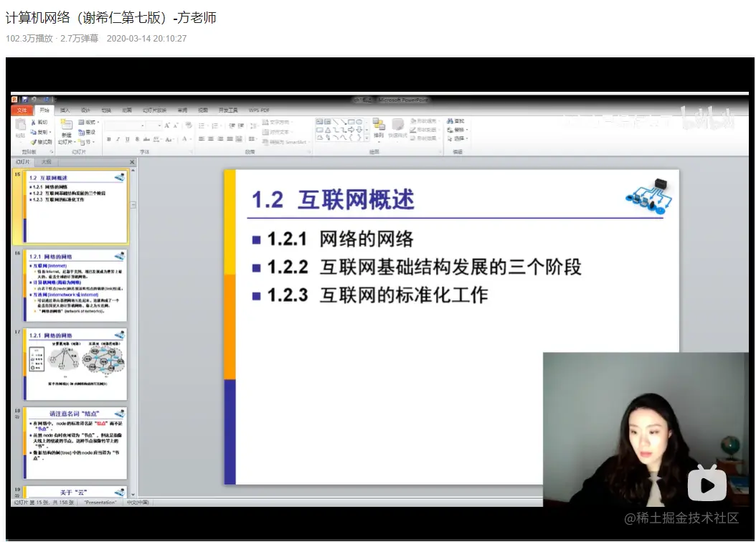Close the slide thumbnail pane with X
Screen dimensions: 756x542
(132, 162)
